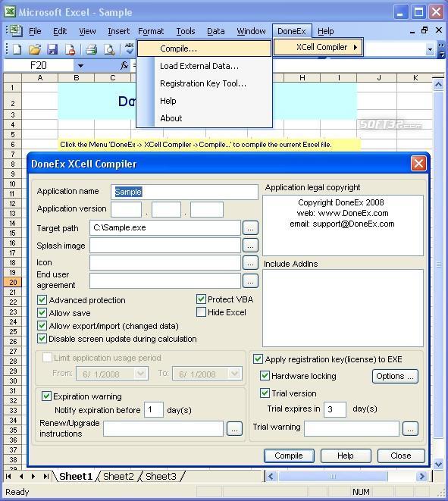Click the Open folder toolbar icon
This screenshot has height=501, width=448.
(35, 49)
